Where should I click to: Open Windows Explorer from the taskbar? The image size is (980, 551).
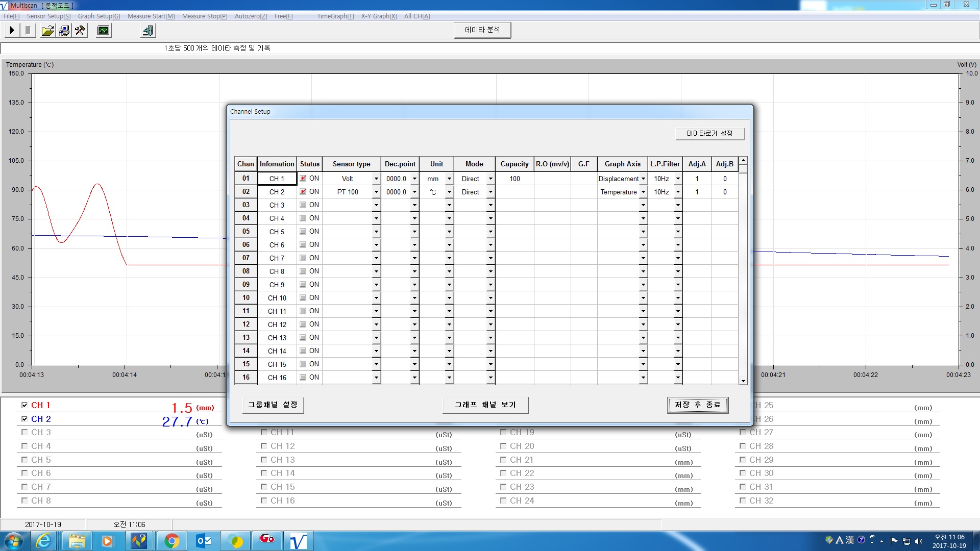coord(77,541)
